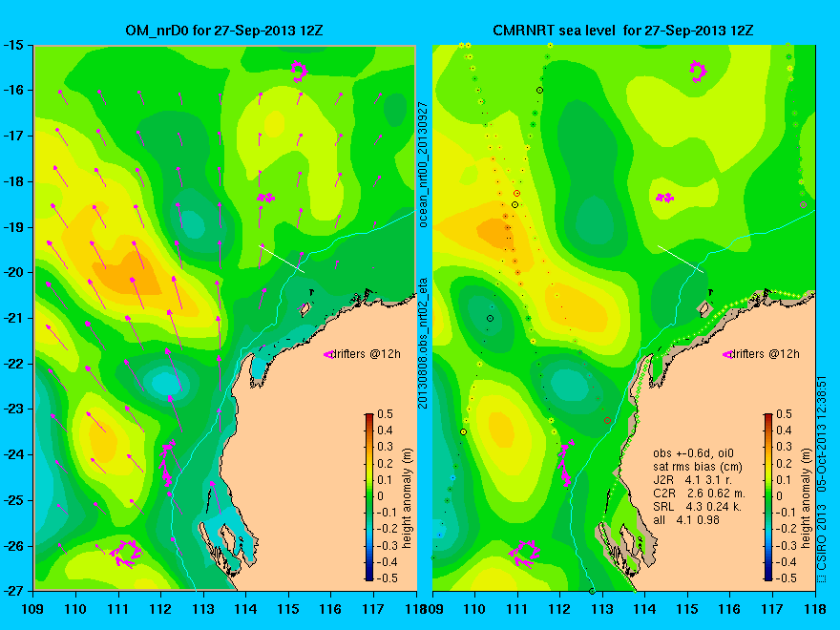Select the magenta drifter cluster near -15.5 latitude in right map

coord(698,72)
